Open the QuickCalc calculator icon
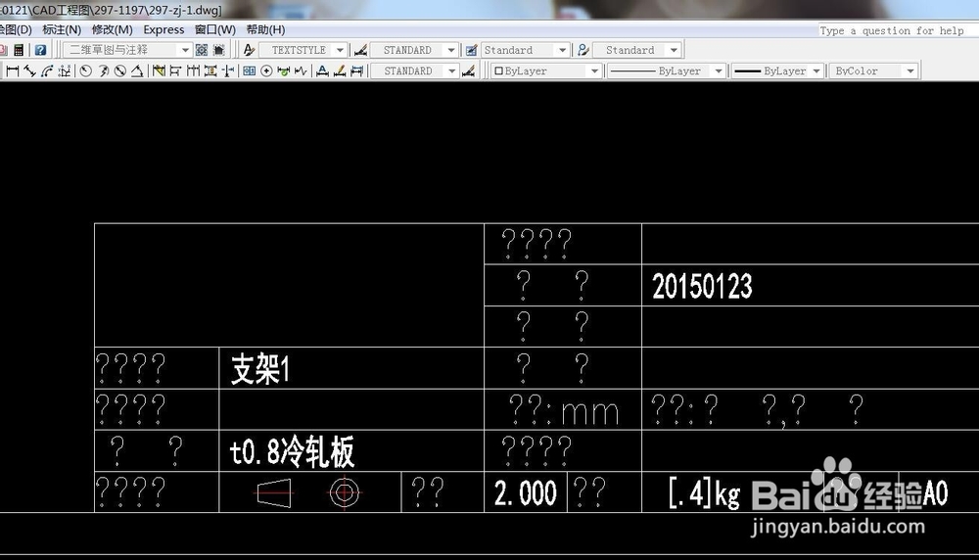The height and width of the screenshot is (560, 979). point(19,50)
